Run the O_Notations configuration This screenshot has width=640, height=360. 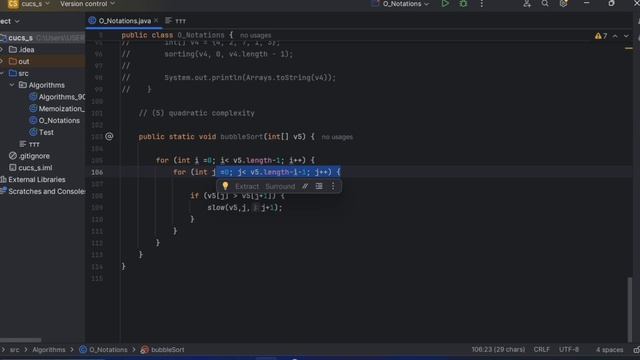[445, 4]
